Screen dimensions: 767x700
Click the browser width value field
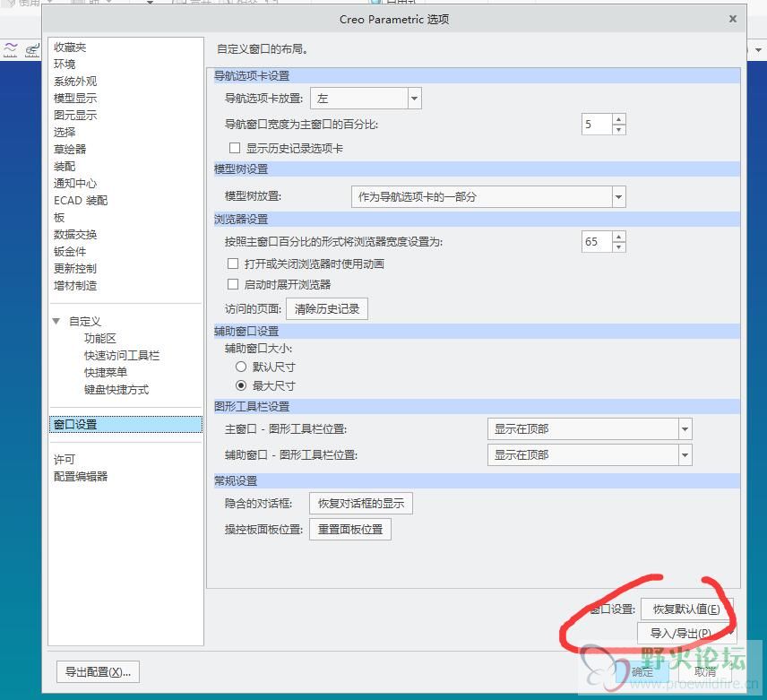pos(597,242)
